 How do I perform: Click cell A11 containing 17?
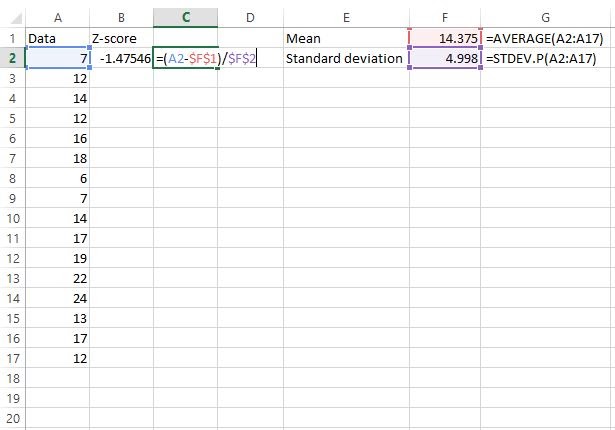(58, 238)
